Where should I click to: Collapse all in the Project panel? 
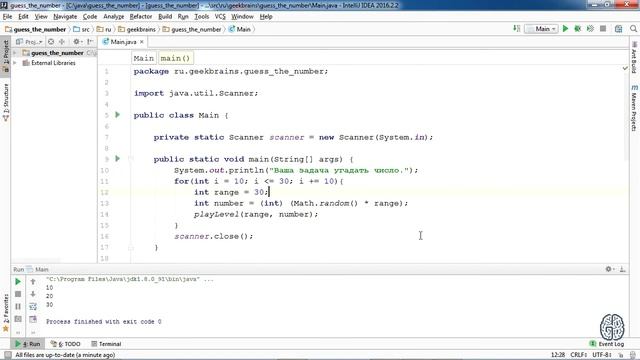(62, 42)
